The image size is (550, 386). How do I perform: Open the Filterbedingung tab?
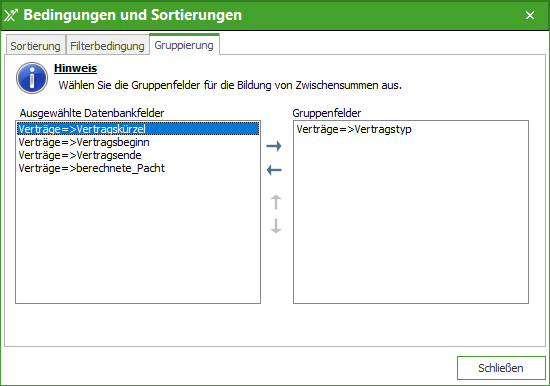tap(107, 46)
